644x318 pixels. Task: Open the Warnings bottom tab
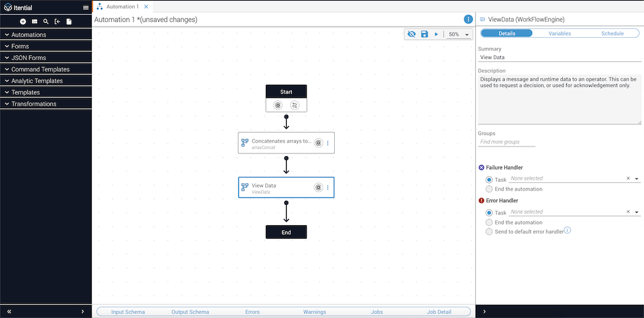(314, 312)
